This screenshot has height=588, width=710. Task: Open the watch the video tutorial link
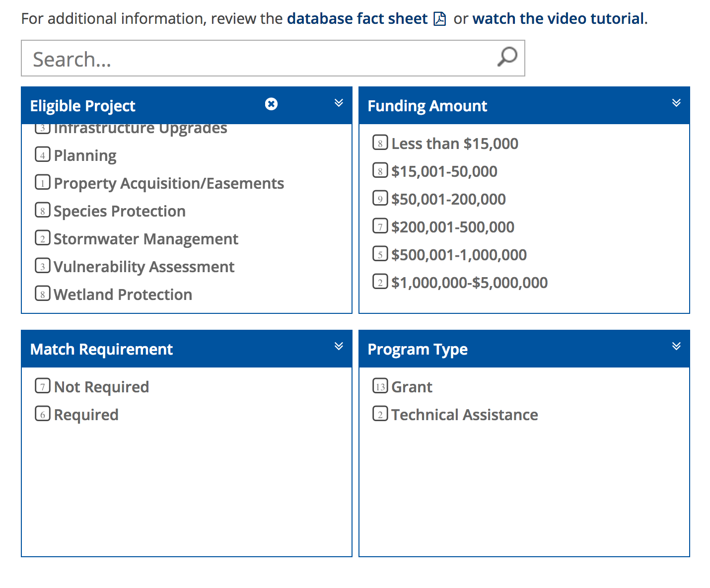point(559,19)
